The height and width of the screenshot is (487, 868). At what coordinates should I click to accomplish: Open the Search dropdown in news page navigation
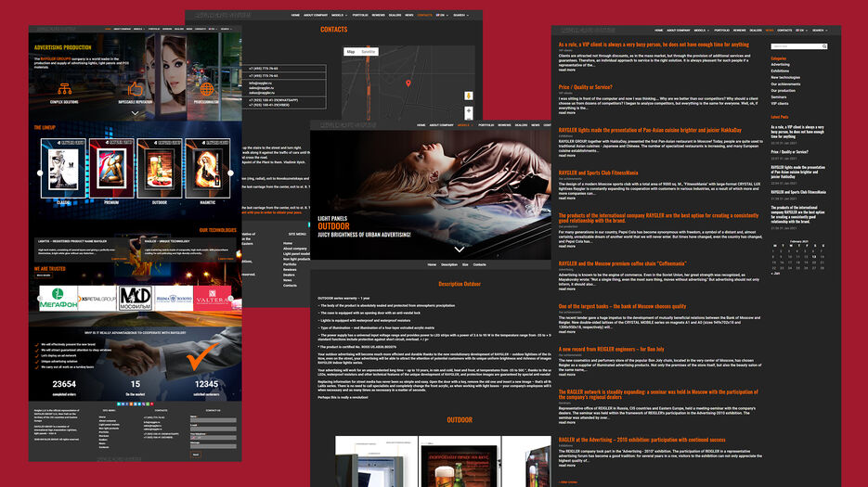[820, 30]
